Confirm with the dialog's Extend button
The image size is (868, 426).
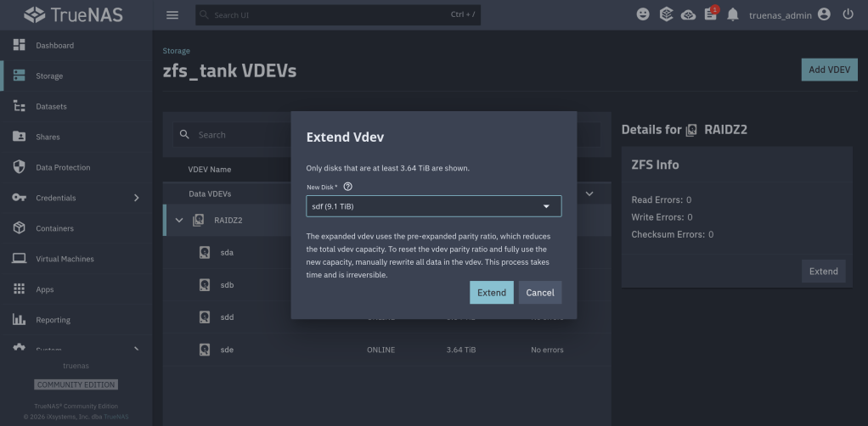coord(491,293)
